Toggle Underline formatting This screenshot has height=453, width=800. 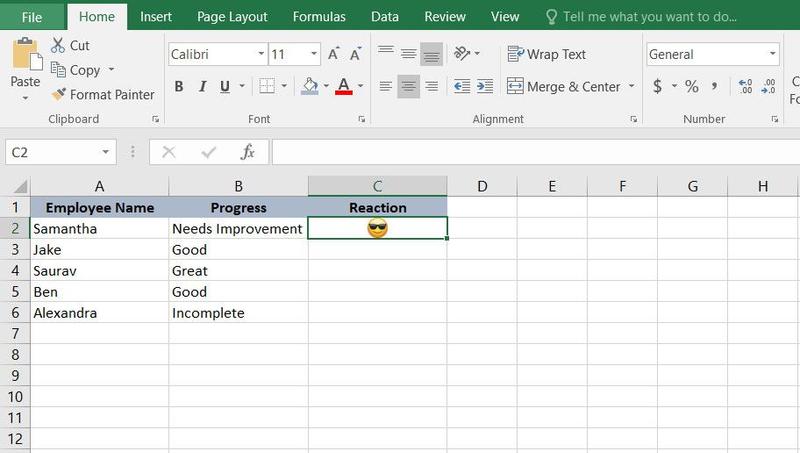coord(224,86)
